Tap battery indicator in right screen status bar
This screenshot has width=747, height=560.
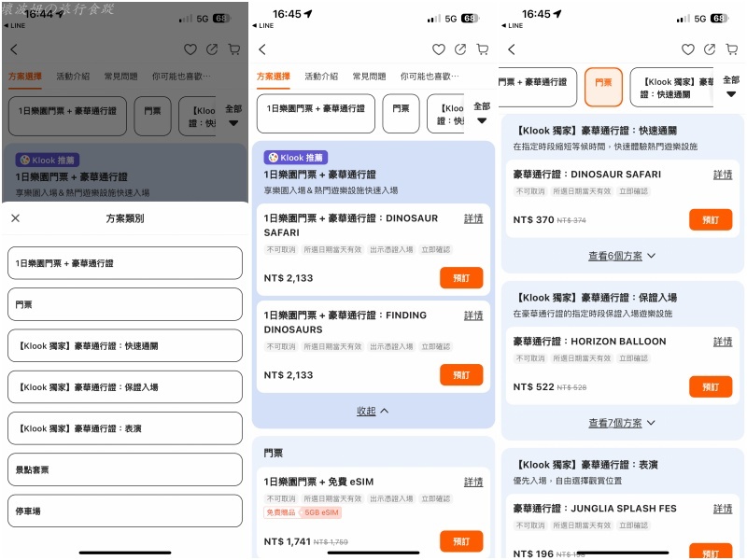[x=719, y=19]
